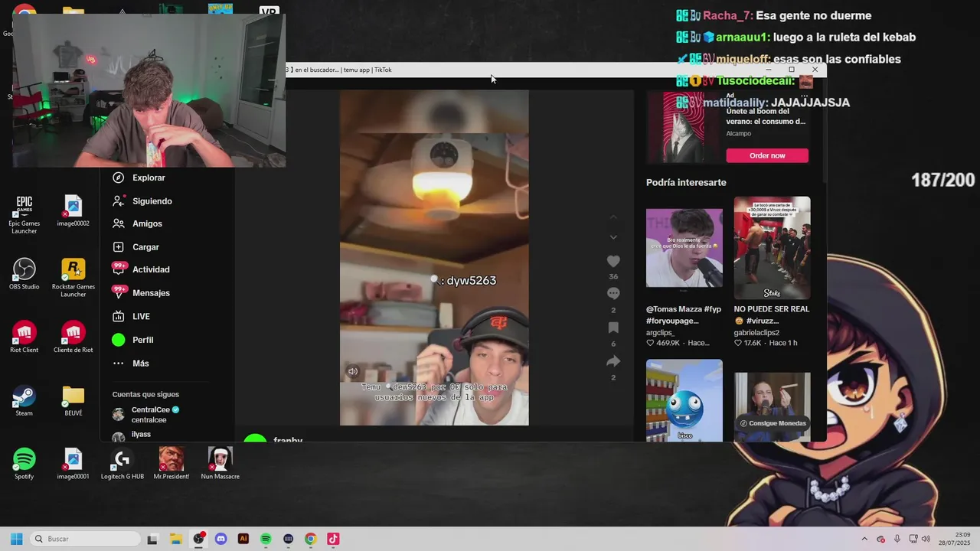Viewport: 980px width, 551px height.
Task: Open OBS Studio from the taskbar
Action: point(198,539)
